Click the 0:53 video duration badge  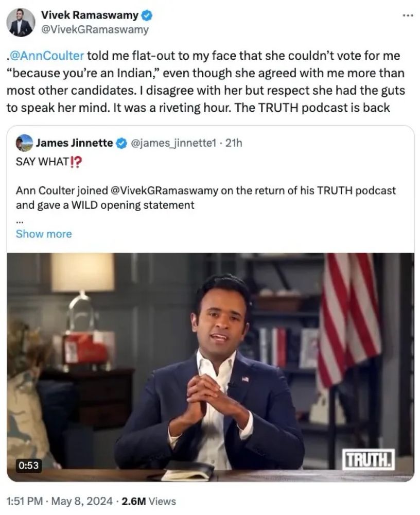[x=29, y=466]
